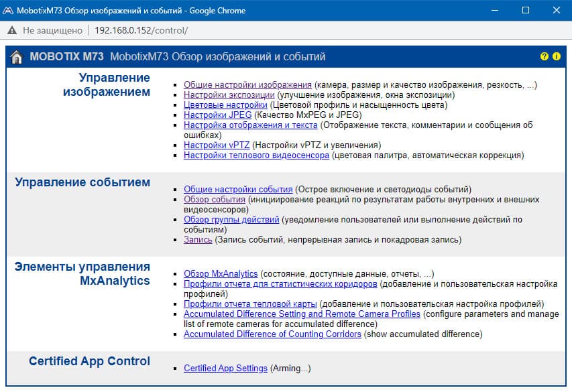This screenshot has height=392, width=572.
Task: Click the Не защищено security label
Action: click(x=52, y=30)
